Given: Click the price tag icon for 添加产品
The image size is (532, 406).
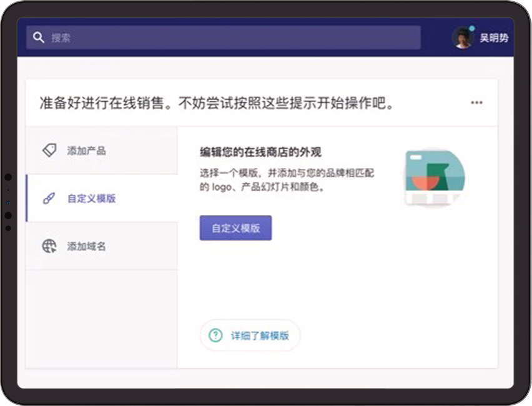Looking at the screenshot, I should [x=49, y=151].
